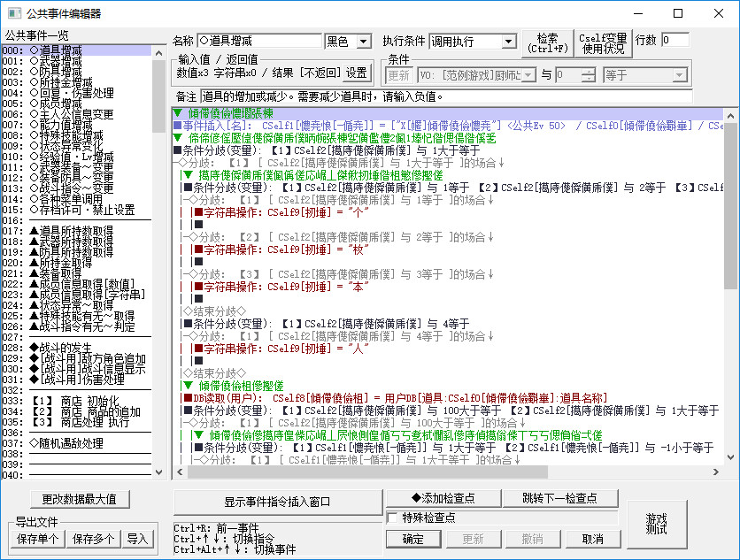740x560 pixels.
Task: Click the application icon in title bar
Action: (14, 13)
